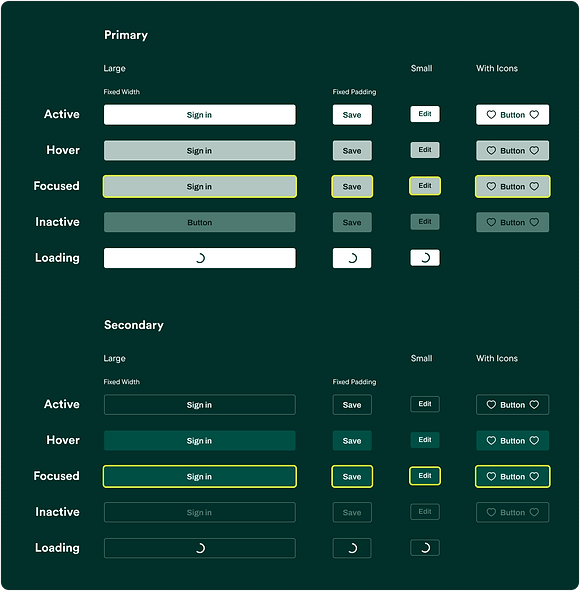580x591 pixels.
Task: Click the Secondary Focused Save button
Action: (352, 476)
